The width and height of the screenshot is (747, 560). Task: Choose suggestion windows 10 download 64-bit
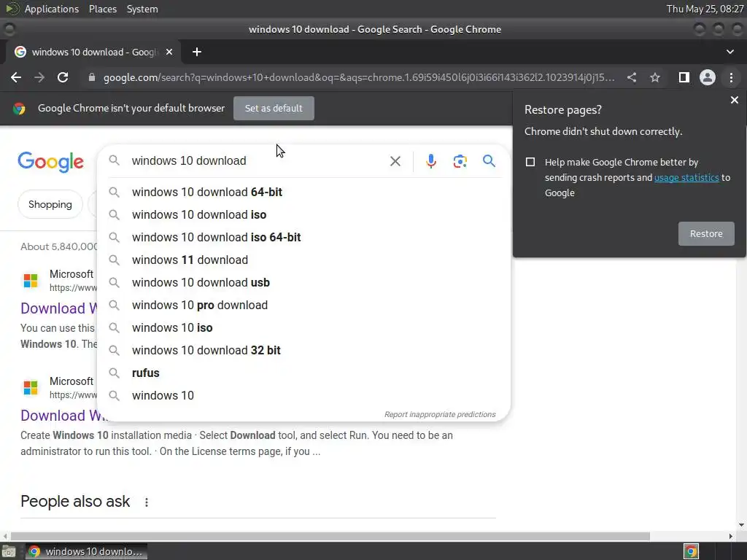[x=303, y=192]
